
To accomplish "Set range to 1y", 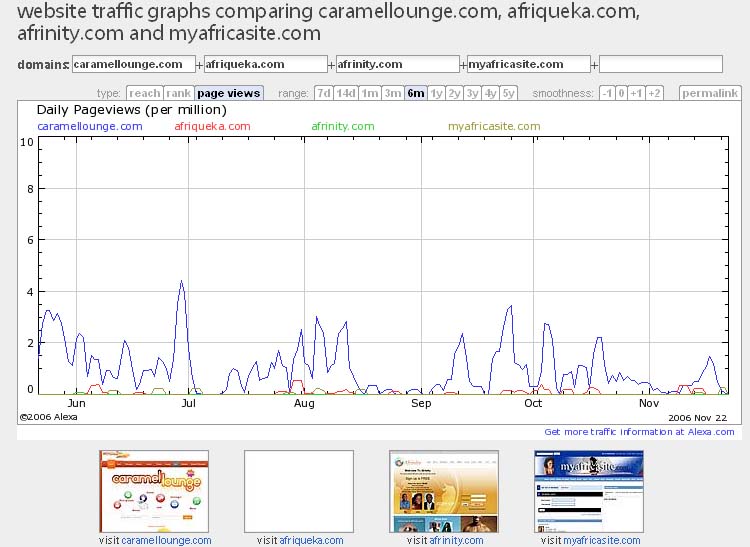I will pos(436,93).
